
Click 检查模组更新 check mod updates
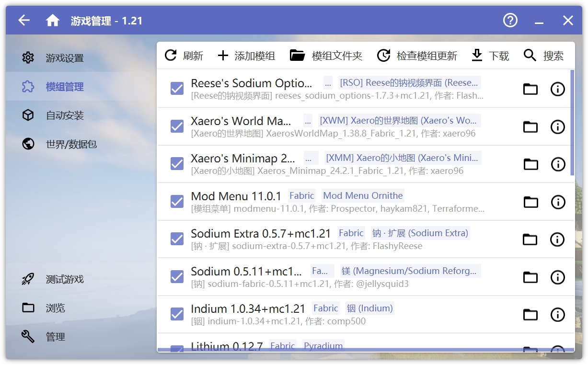(417, 56)
